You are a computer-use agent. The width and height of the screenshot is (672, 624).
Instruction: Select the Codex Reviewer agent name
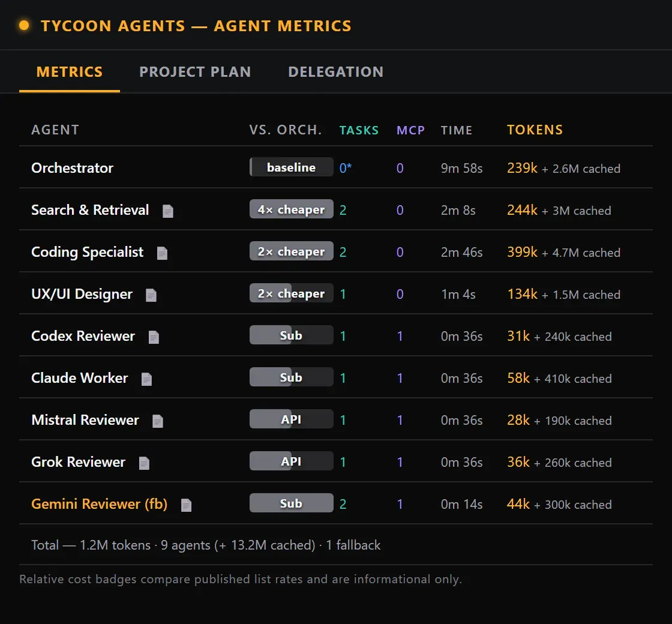[x=83, y=335]
